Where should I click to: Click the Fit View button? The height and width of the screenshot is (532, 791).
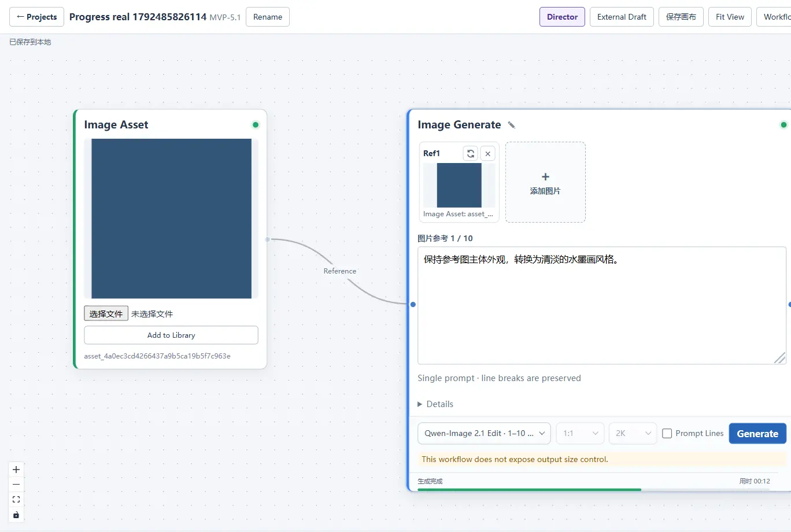point(730,17)
